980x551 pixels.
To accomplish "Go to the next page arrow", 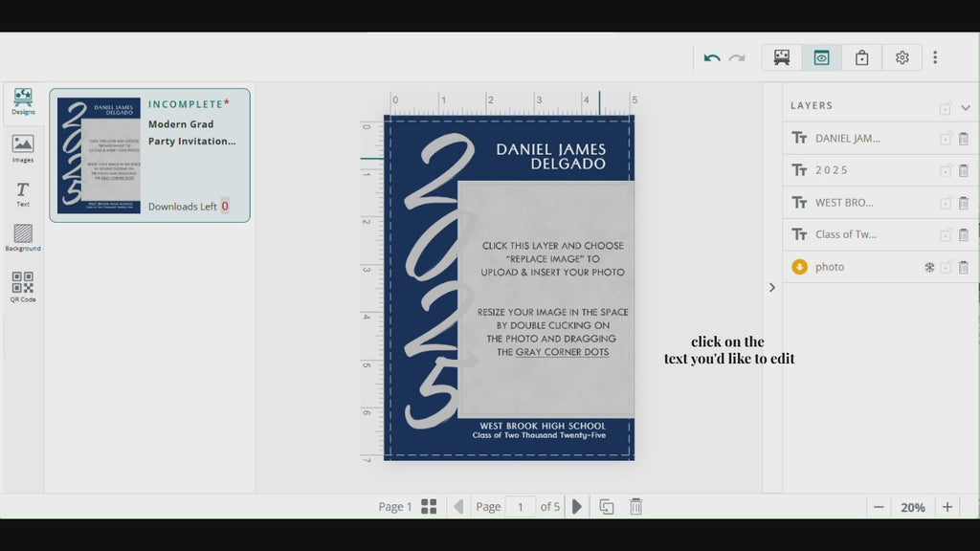I will [576, 507].
